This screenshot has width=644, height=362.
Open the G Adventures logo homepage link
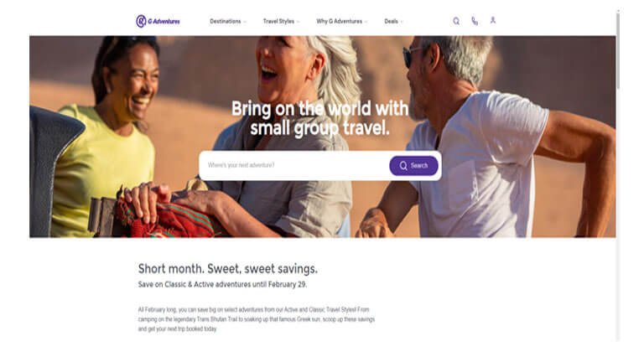[x=158, y=21]
